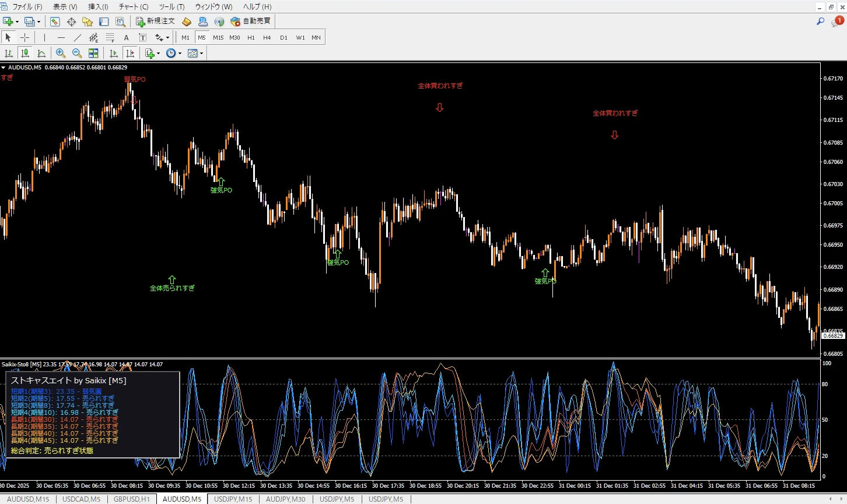Expand the periodicity clock dropdown
The image size is (847, 504).
point(180,53)
